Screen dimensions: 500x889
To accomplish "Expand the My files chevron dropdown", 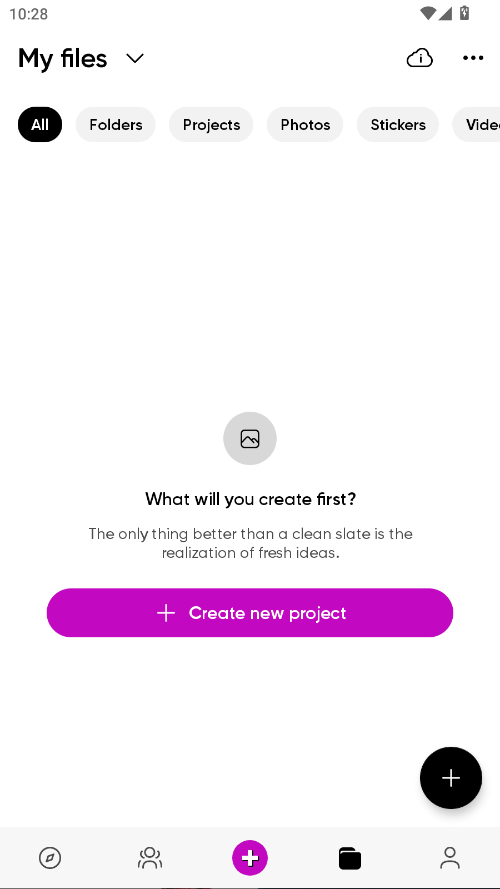I will pos(135,58).
